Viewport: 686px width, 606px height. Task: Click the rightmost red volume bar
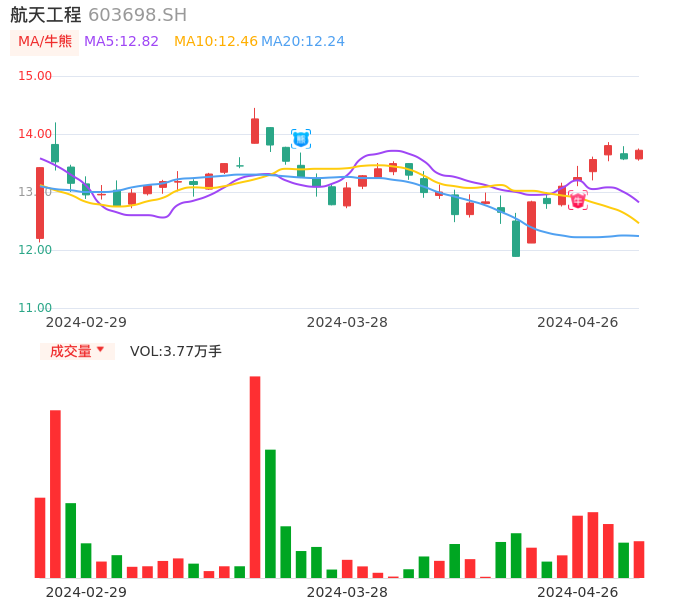[639, 559]
